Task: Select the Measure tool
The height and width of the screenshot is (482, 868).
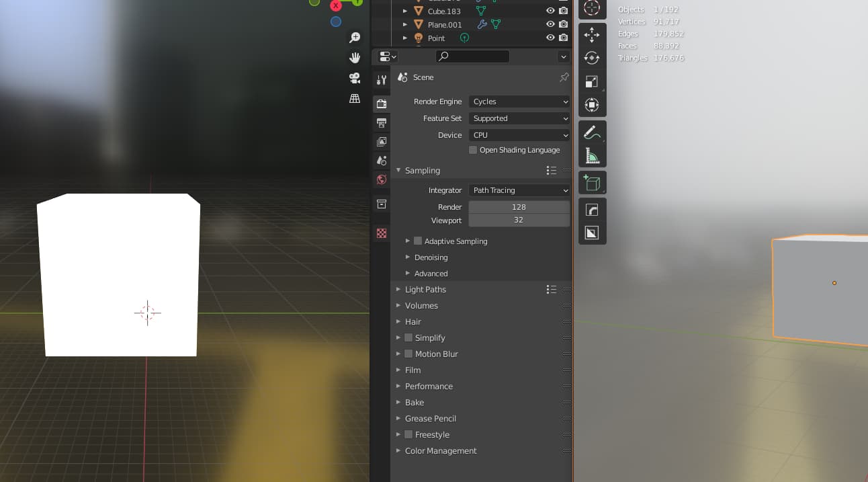Action: pos(592,156)
